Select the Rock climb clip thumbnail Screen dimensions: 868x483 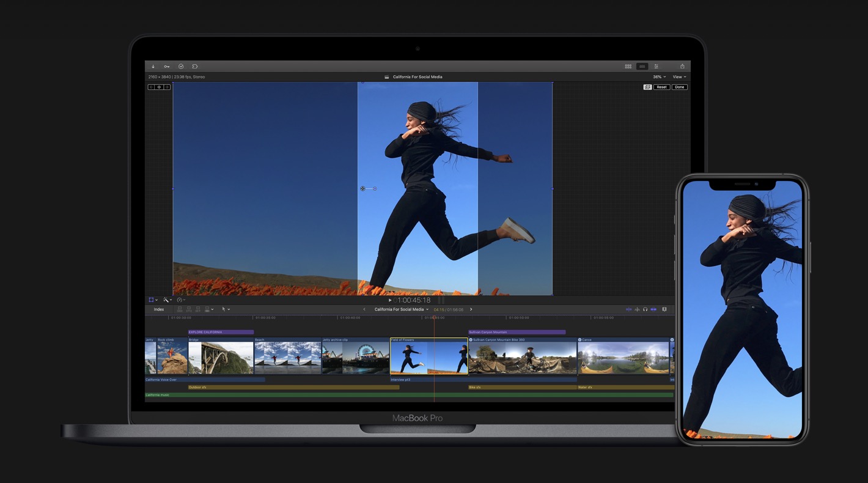172,358
